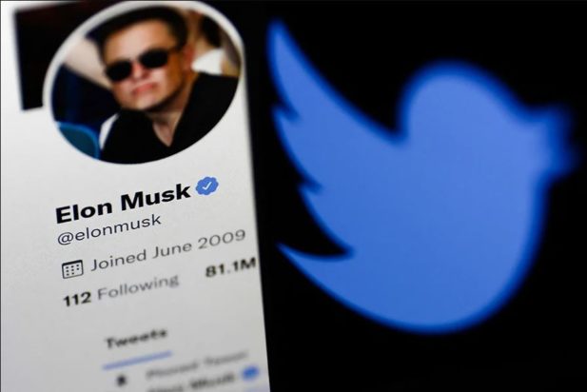This screenshot has height=392, width=587.
Task: Click the number 112 in the following count
Action: tap(77, 300)
